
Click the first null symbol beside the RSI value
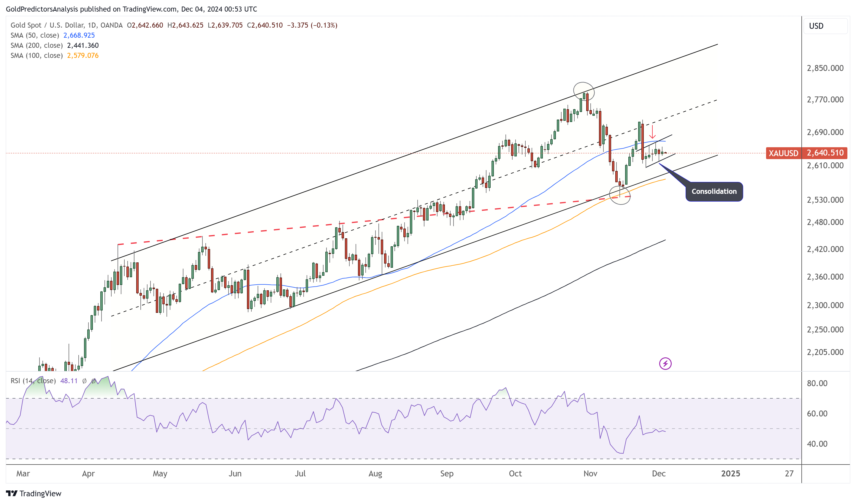point(84,381)
